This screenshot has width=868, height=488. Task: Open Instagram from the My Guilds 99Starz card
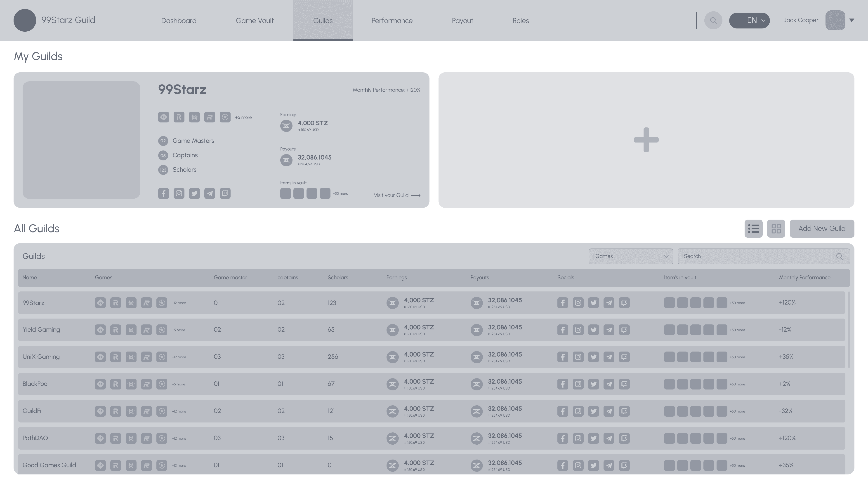click(179, 193)
